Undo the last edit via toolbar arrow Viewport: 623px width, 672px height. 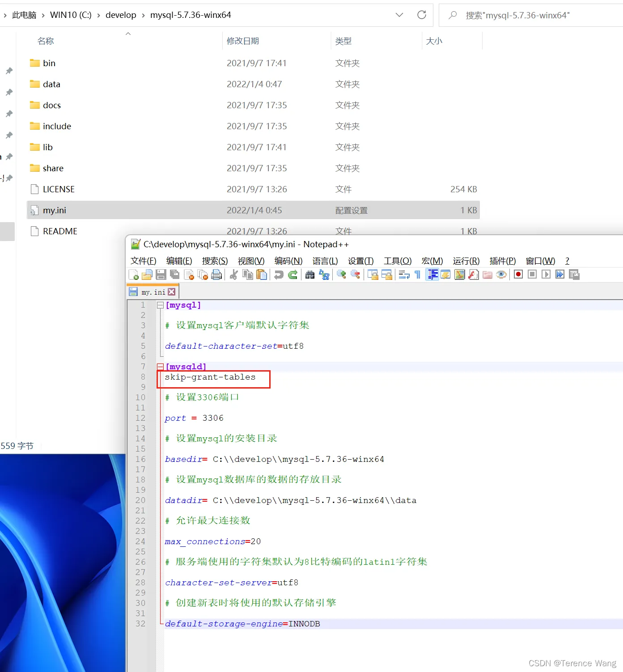coord(279,275)
